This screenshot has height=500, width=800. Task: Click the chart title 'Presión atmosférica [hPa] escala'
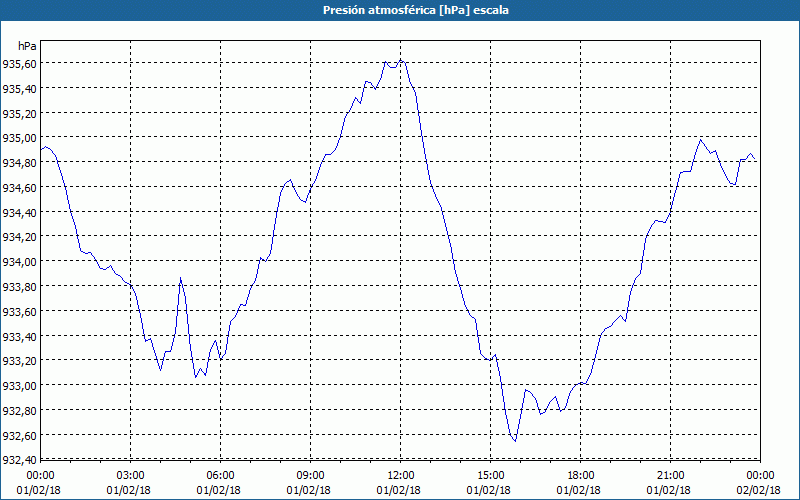coord(416,10)
